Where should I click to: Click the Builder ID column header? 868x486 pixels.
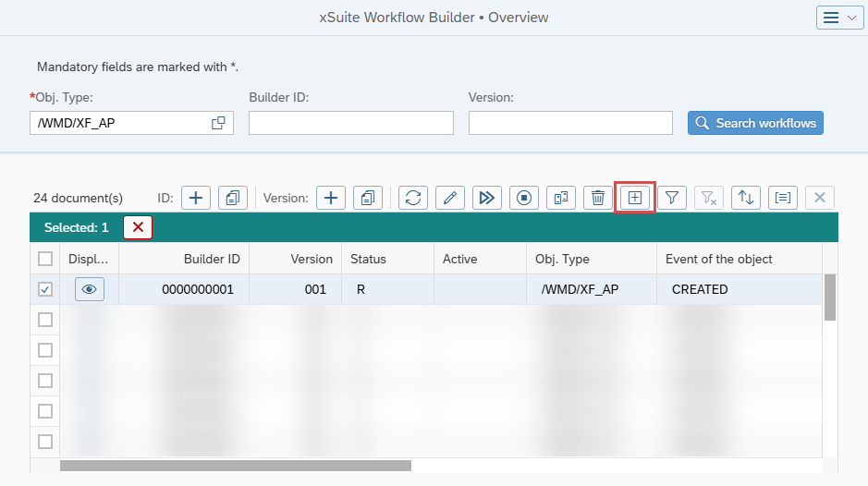click(x=184, y=259)
